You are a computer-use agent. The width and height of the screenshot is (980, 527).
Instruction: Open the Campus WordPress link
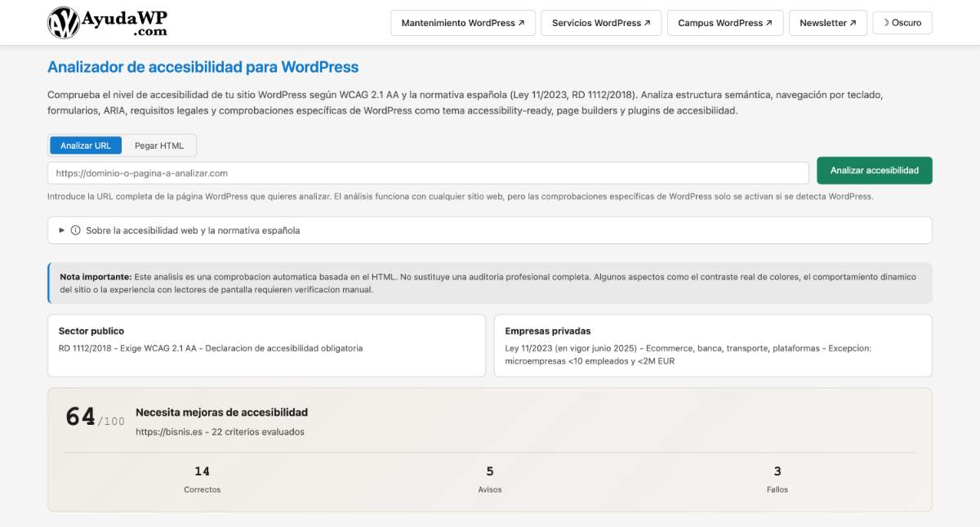tap(725, 23)
